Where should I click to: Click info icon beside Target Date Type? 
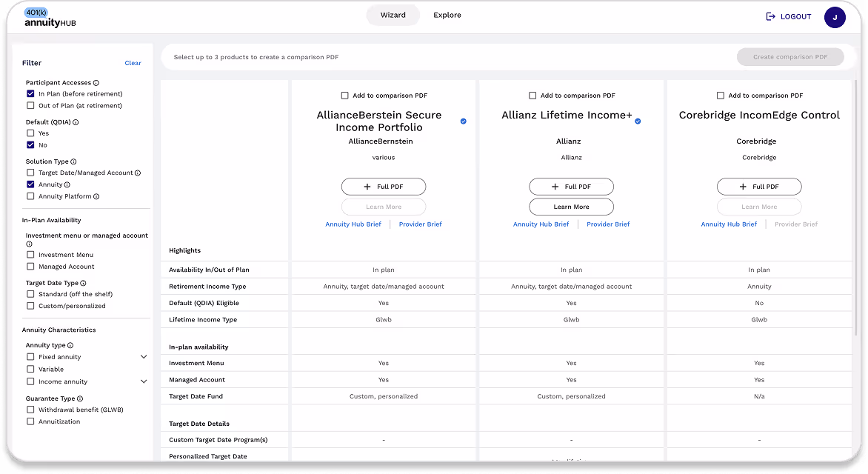tap(84, 283)
